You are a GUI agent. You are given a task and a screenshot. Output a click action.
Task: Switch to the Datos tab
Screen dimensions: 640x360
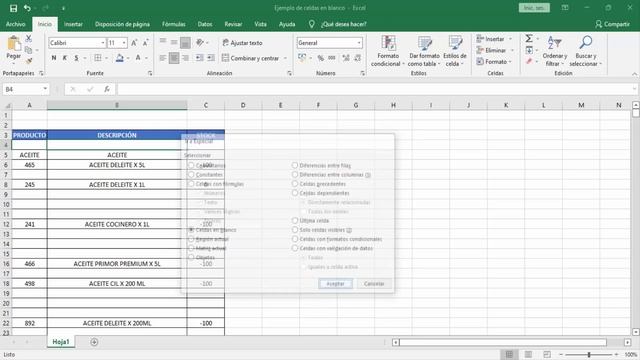click(205, 24)
